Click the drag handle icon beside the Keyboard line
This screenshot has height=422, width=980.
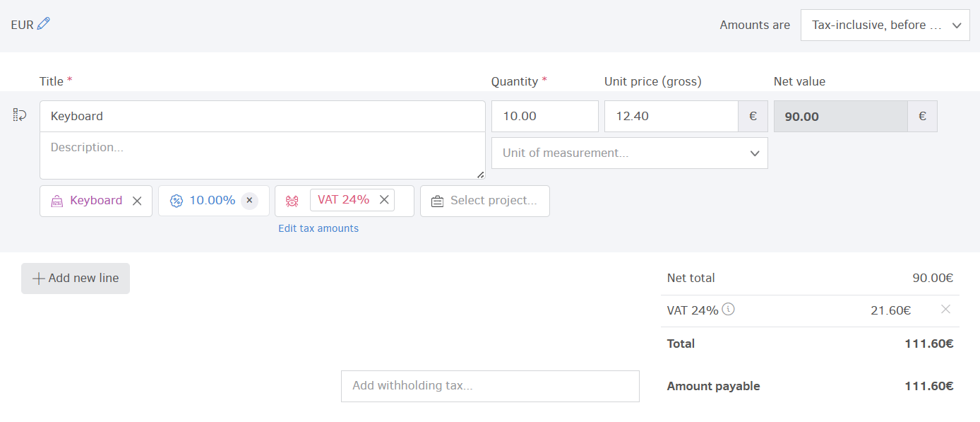click(19, 114)
